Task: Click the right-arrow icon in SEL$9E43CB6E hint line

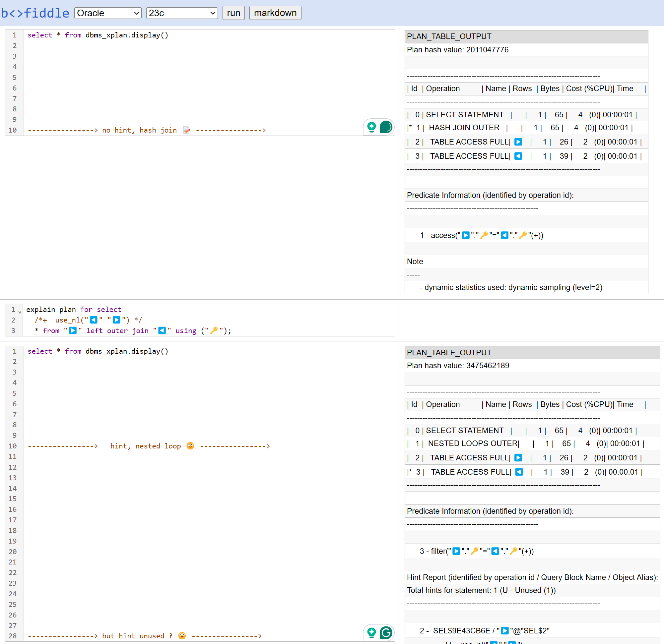Action: click(x=505, y=630)
